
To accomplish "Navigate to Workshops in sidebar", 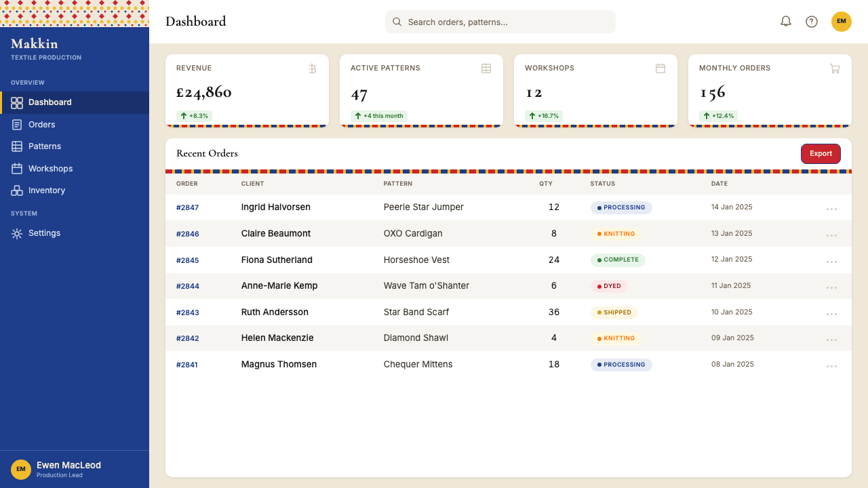I will click(x=75, y=169).
